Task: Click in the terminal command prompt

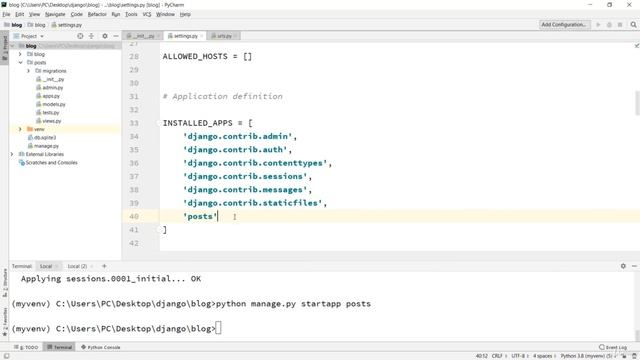Action: pyautogui.click(x=218, y=328)
